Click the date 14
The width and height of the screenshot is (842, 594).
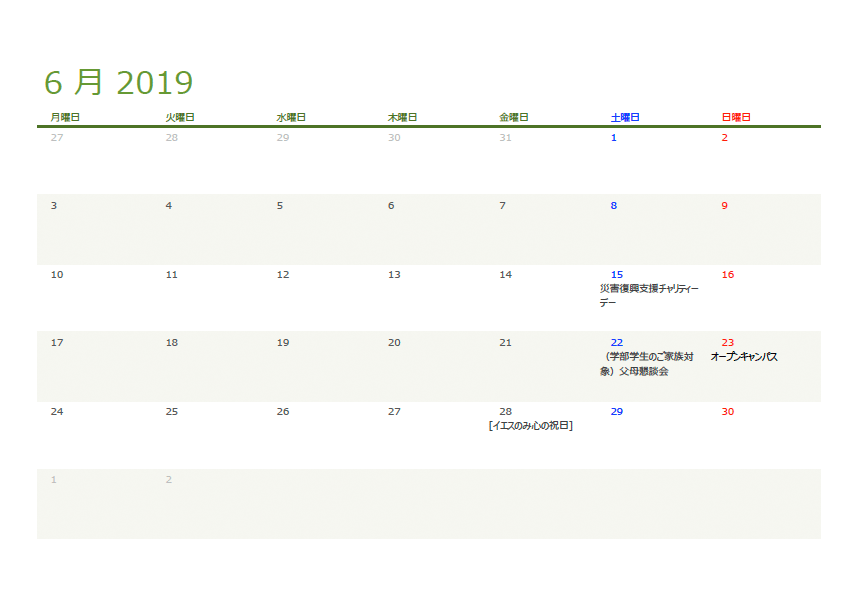[505, 274]
